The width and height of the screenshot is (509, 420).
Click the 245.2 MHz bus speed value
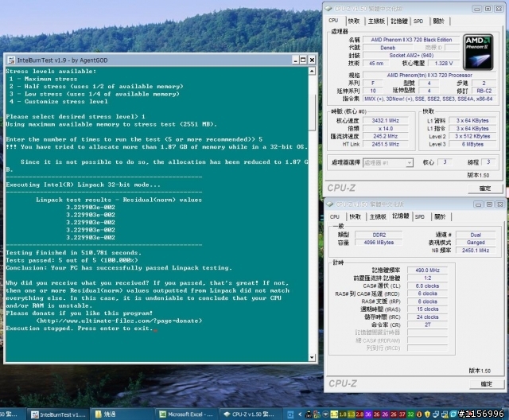pyautogui.click(x=385, y=136)
